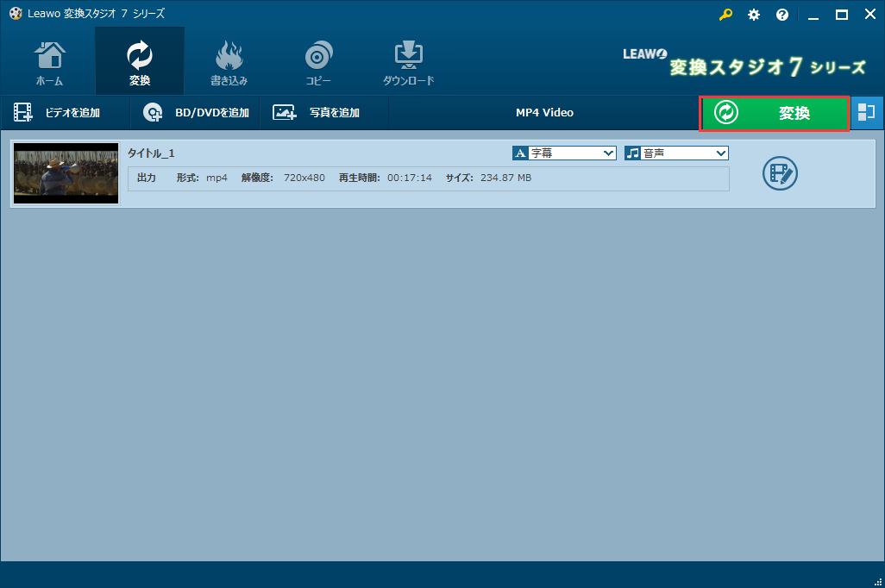This screenshot has height=588, width=885.
Task: Switch to the ダウンロード (Download) module
Action: pos(408,60)
